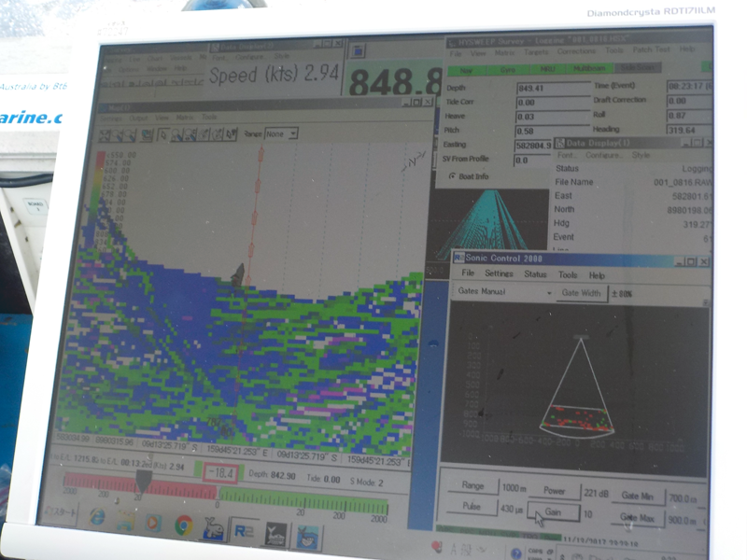Click the Heading field showing 319.64
This screenshot has height=560, width=747.
(x=689, y=130)
